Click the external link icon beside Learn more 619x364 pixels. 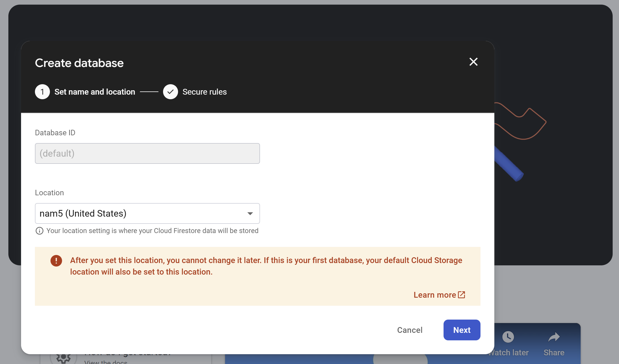(461, 295)
